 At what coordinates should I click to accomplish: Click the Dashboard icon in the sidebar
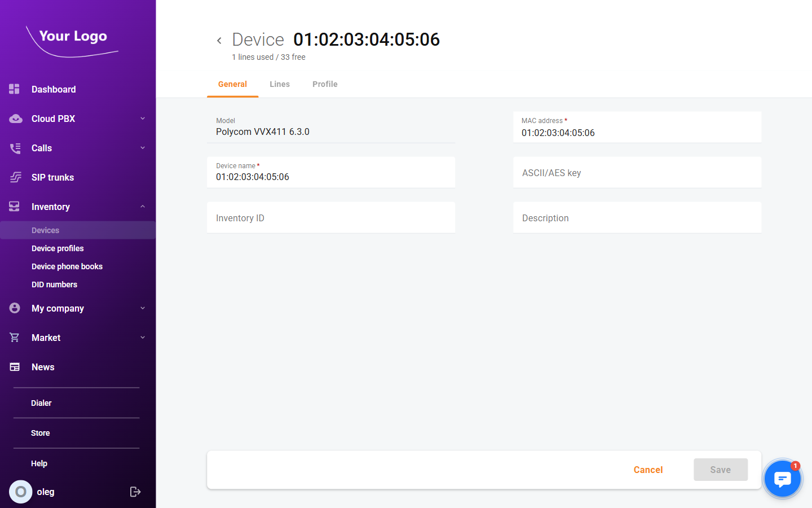14,89
